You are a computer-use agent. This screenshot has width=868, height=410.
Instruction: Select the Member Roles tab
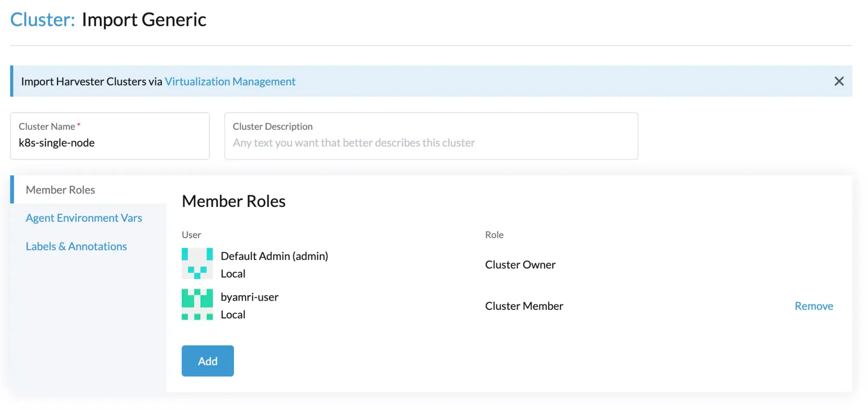pos(60,190)
